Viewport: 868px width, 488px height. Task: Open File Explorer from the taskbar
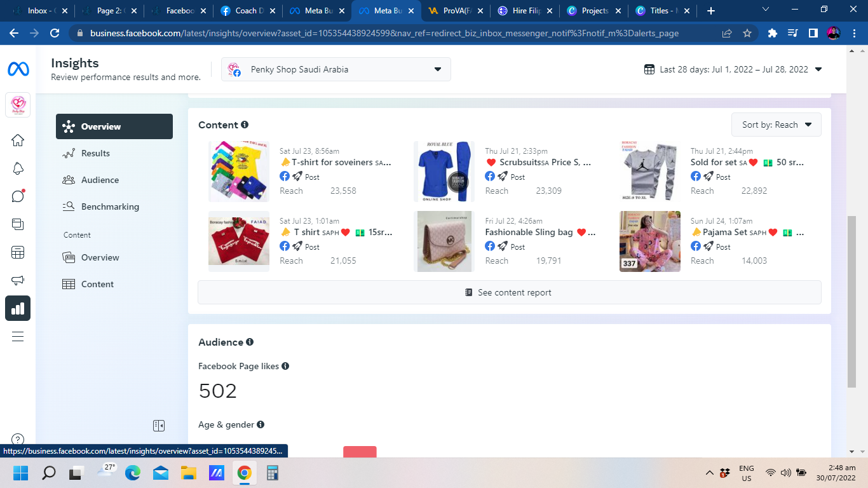pos(188,473)
